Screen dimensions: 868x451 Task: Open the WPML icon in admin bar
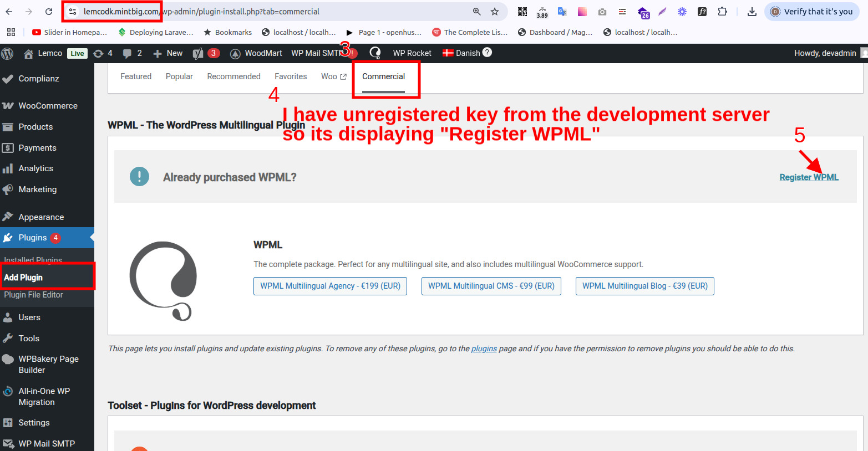tap(375, 53)
